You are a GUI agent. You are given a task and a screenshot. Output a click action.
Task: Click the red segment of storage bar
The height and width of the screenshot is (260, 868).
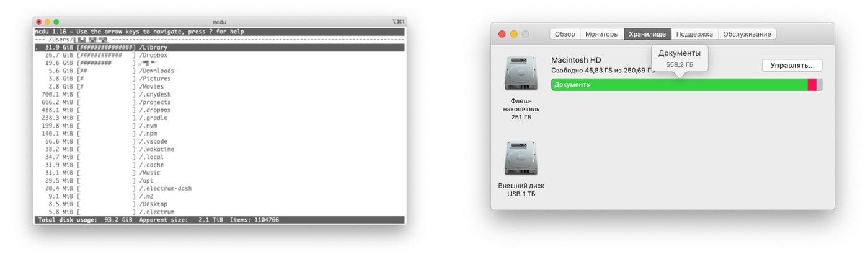pyautogui.click(x=812, y=85)
